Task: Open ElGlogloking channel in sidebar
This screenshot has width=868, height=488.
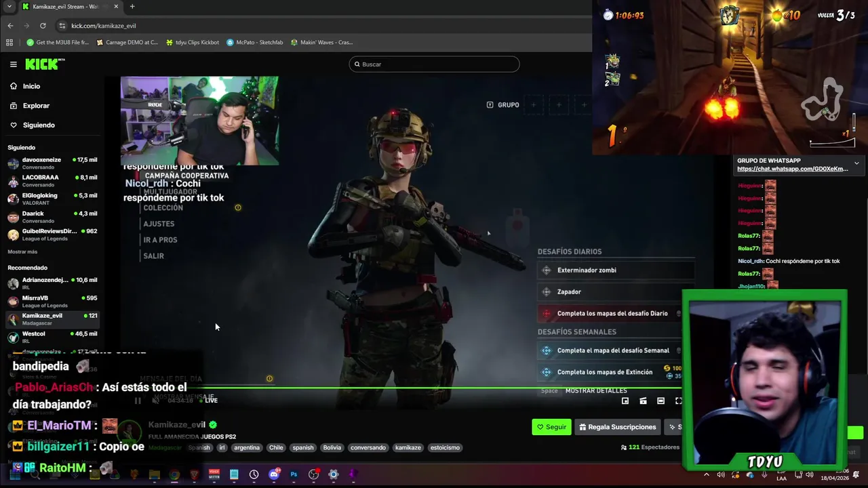Action: coord(53,199)
